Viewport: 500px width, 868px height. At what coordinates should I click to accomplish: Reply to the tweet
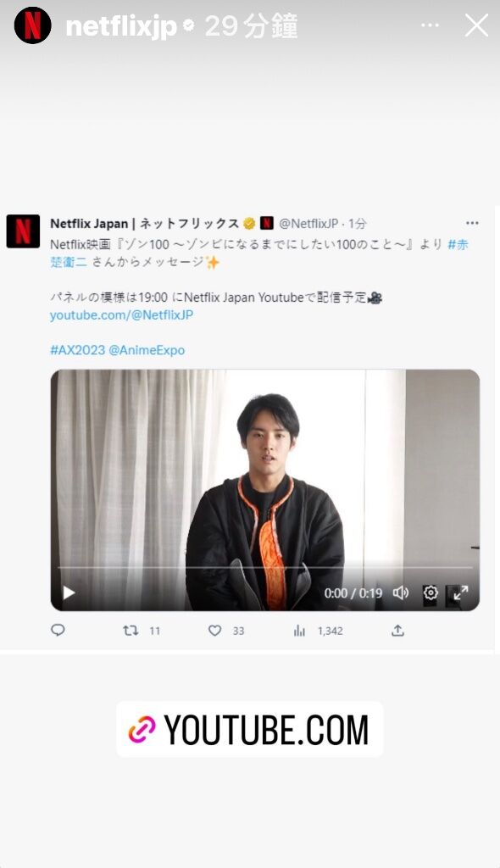click(x=58, y=630)
